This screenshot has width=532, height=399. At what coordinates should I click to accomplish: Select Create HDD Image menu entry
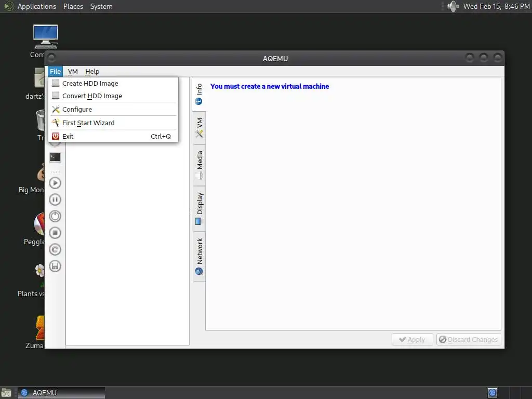tap(113, 84)
